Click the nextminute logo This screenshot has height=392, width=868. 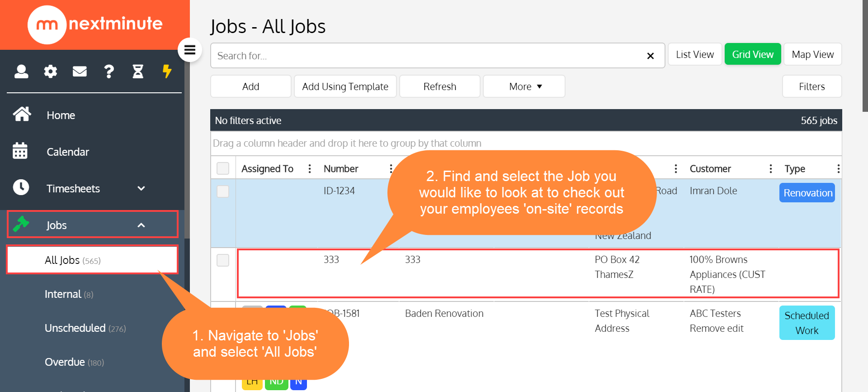(x=95, y=25)
